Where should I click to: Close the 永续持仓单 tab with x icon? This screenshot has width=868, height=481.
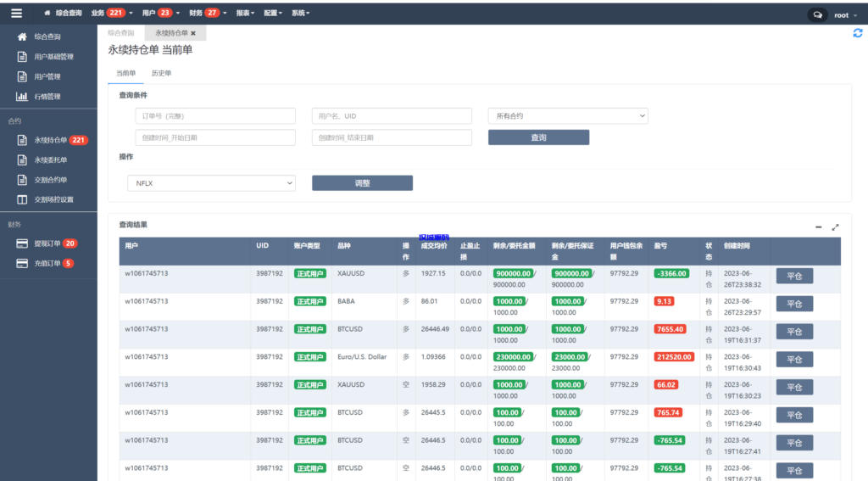click(193, 33)
